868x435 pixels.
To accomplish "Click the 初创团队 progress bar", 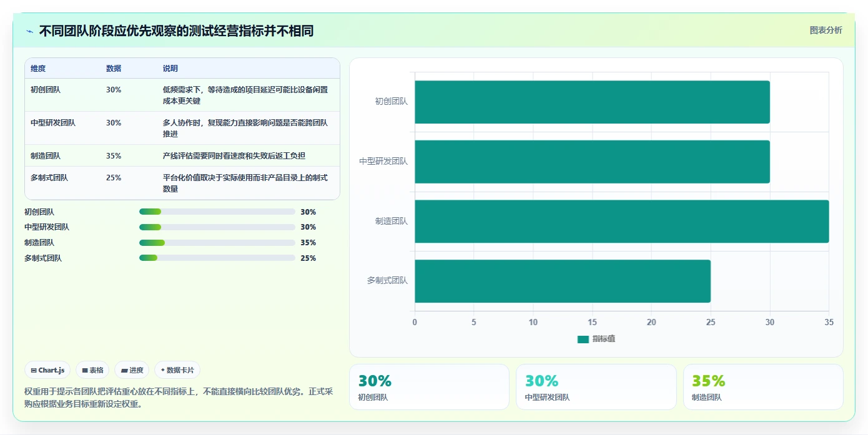I will point(217,212).
